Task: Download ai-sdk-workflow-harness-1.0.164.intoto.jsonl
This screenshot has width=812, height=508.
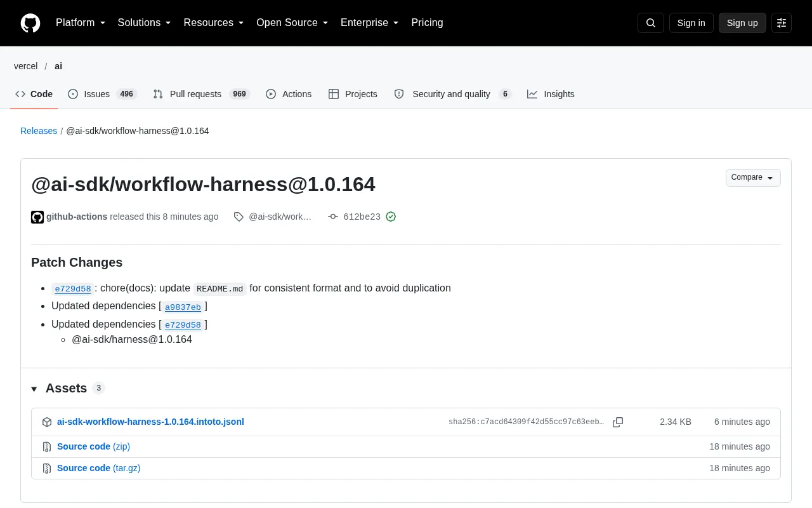Action: [x=150, y=422]
